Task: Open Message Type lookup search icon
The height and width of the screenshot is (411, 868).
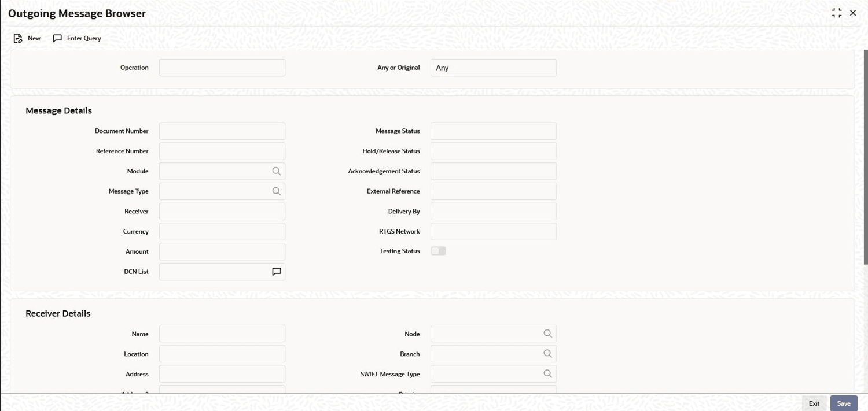Action: coord(277,191)
